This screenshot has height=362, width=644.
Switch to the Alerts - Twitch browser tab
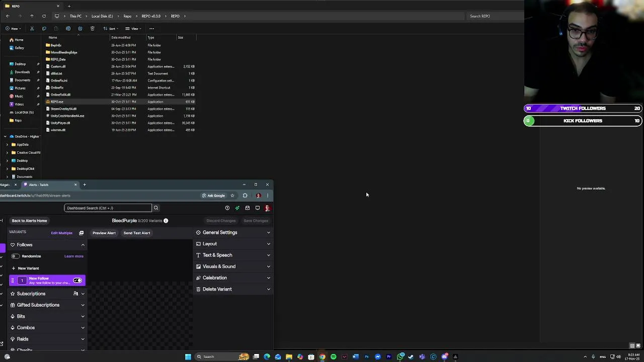[x=49, y=185]
